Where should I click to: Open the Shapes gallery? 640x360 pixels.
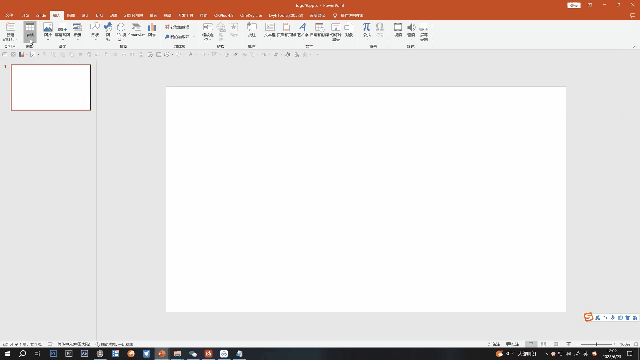coord(95,31)
